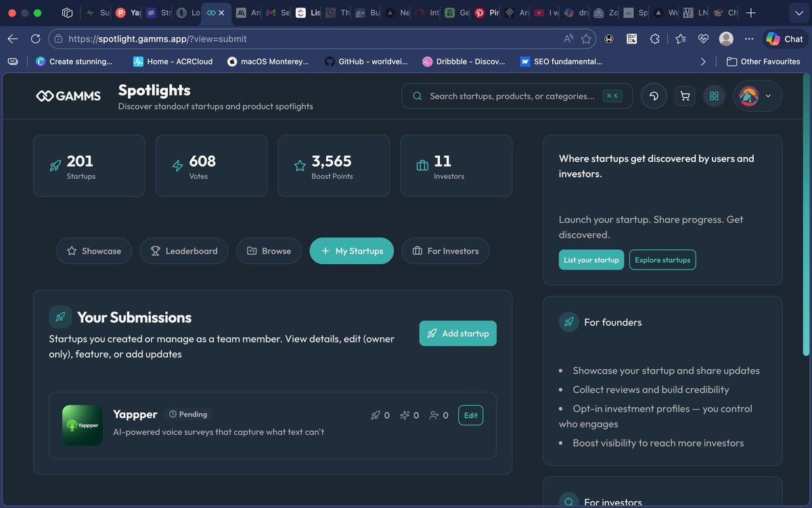Click the followers count icon on Yappper

438,415
